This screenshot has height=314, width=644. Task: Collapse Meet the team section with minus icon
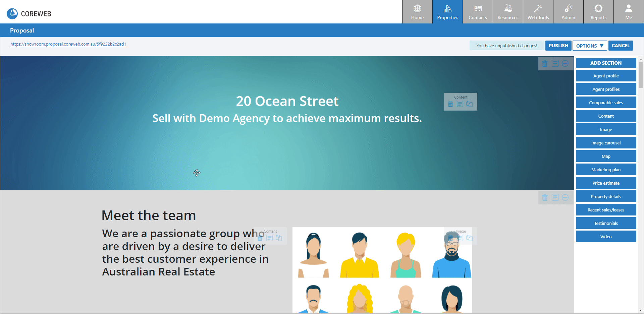pos(565,198)
